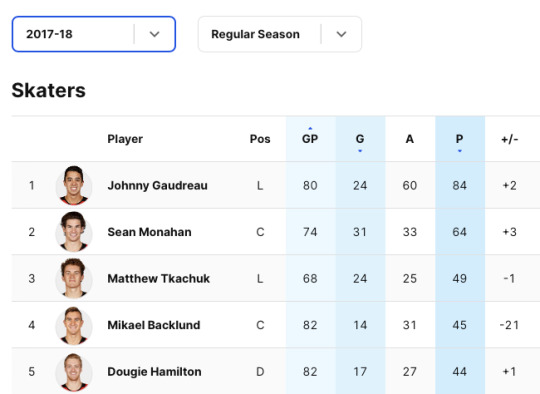This screenshot has width=540, height=394.
Task: Open Dougie Hamilton player link
Action: point(154,372)
